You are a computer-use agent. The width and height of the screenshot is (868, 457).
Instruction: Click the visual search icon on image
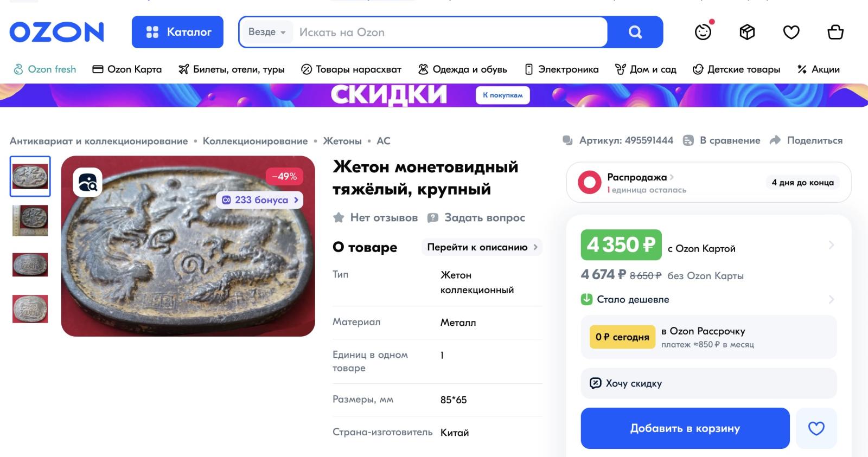click(87, 182)
